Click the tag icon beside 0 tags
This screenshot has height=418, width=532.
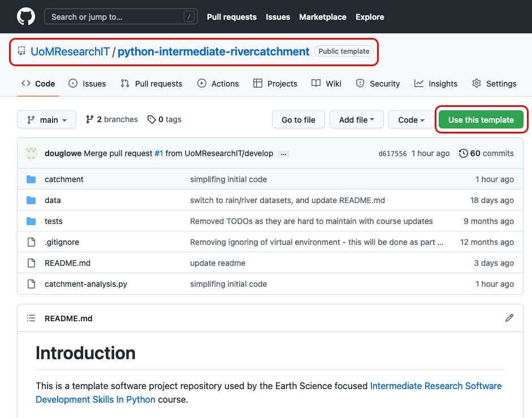click(152, 119)
